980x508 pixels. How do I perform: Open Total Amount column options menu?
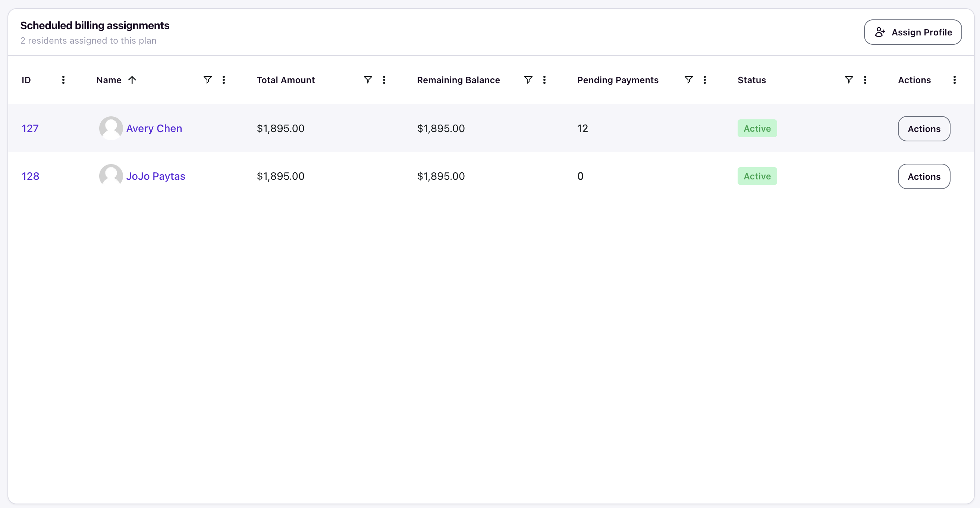(384, 80)
